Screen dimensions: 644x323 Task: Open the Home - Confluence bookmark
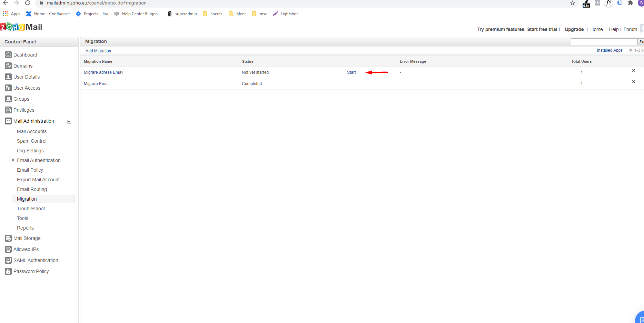tap(48, 14)
